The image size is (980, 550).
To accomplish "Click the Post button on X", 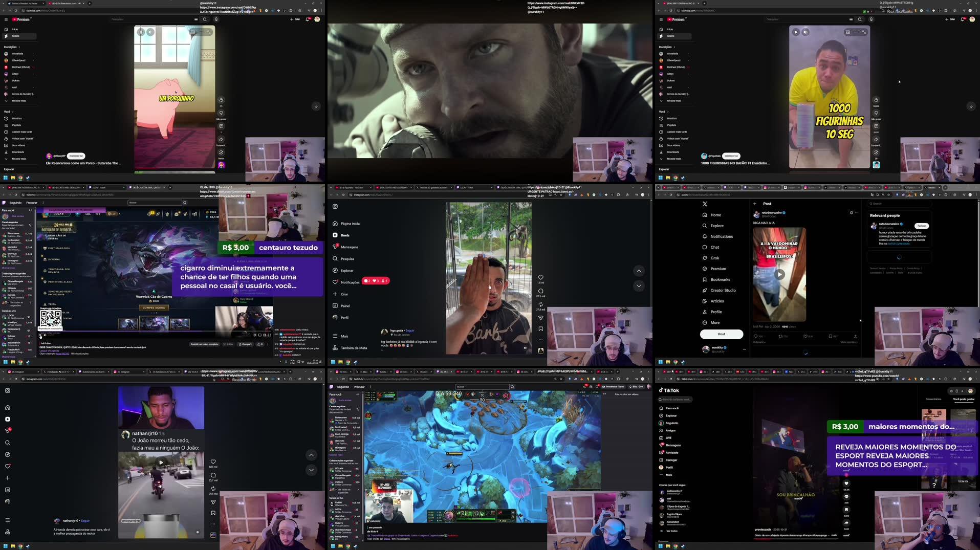I will tap(721, 334).
